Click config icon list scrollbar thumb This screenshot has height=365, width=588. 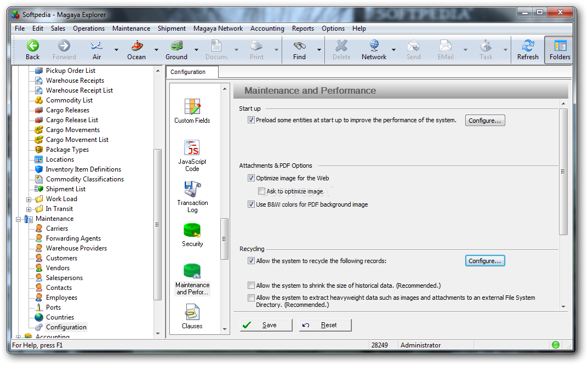tap(224, 239)
